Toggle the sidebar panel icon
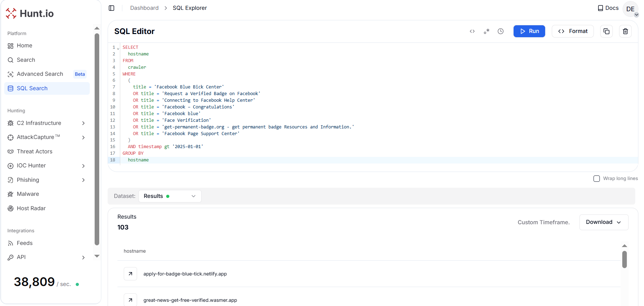 [x=111, y=8]
